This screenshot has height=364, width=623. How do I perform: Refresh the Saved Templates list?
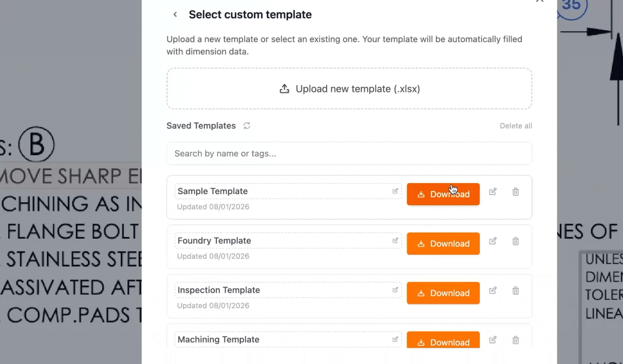tap(247, 125)
